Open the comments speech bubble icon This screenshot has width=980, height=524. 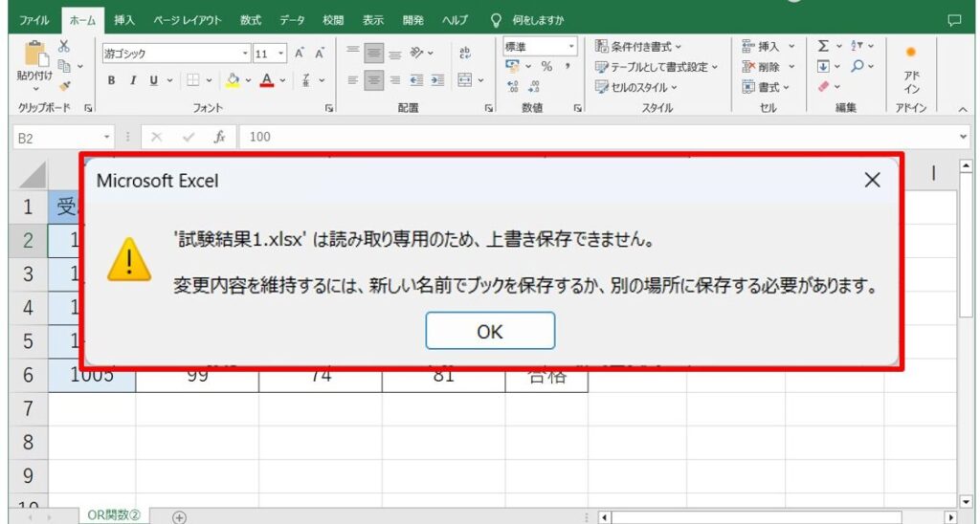click(x=953, y=19)
